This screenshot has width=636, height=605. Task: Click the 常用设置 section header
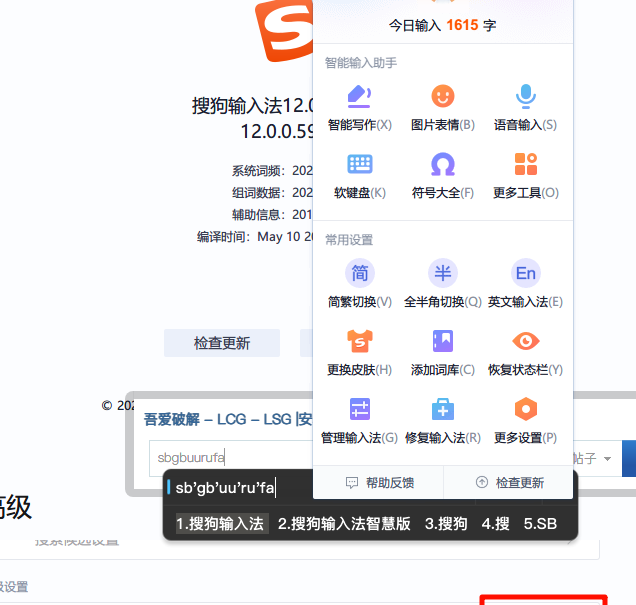click(349, 240)
